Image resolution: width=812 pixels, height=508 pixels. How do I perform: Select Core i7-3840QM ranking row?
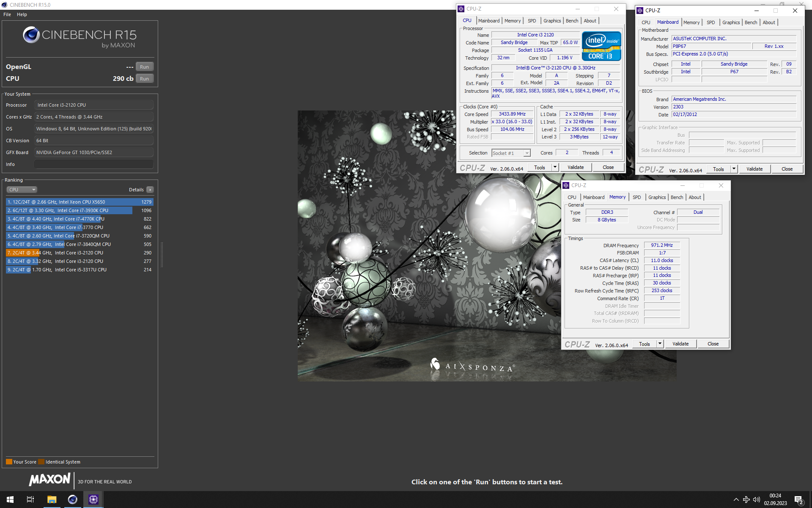pos(80,244)
